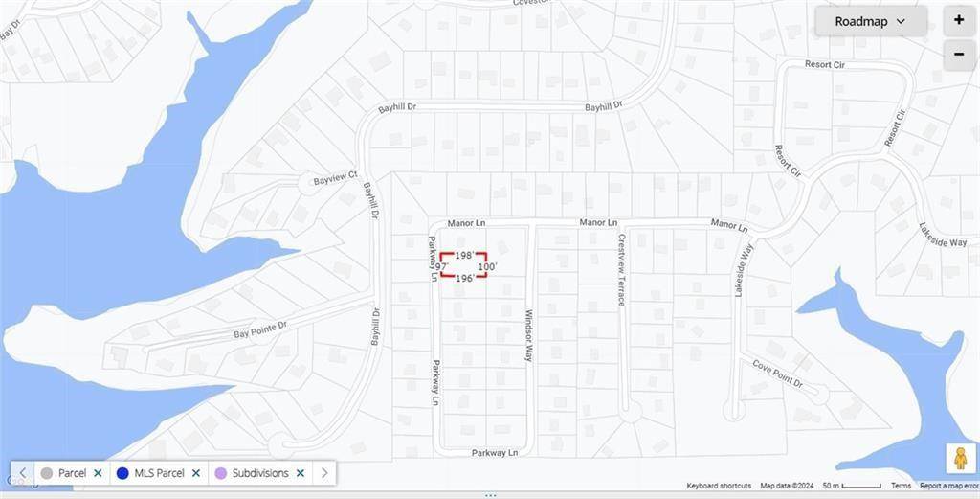Go to previous legend items with left chevron

23,473
